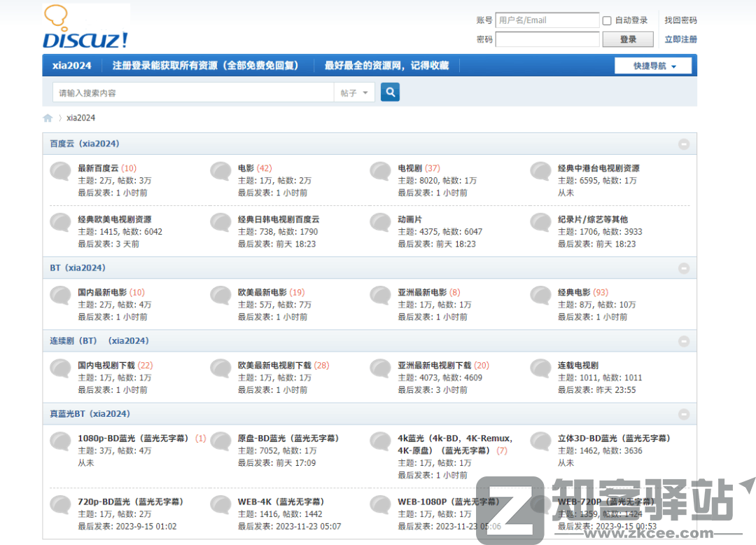
Task: Open the 帖子 search type dropdown
Action: click(x=354, y=92)
